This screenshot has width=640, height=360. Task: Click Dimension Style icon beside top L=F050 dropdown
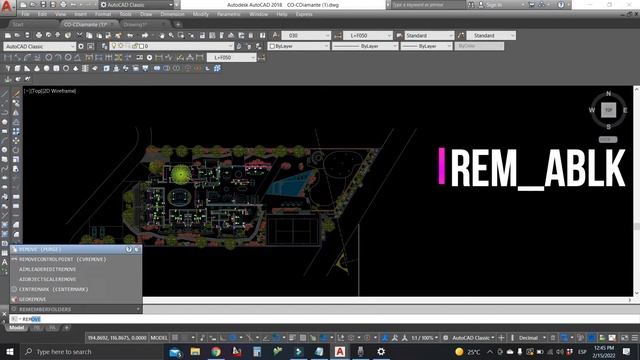point(338,36)
